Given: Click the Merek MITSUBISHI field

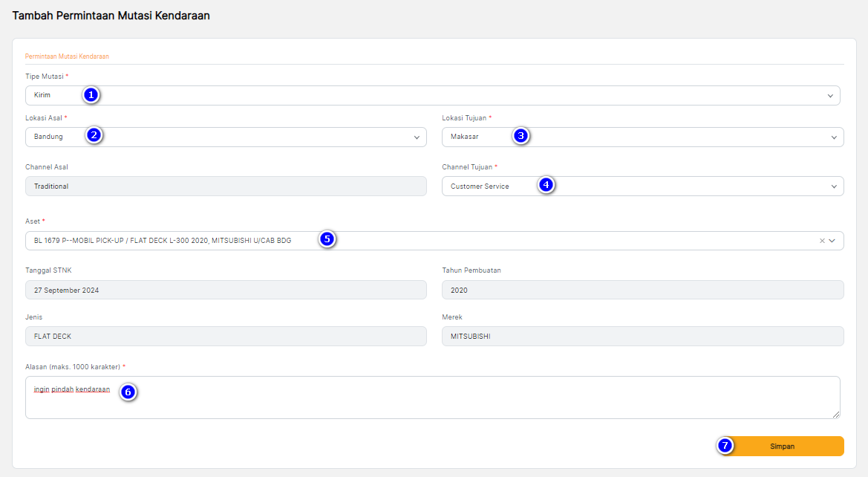Looking at the screenshot, I should 642,337.
